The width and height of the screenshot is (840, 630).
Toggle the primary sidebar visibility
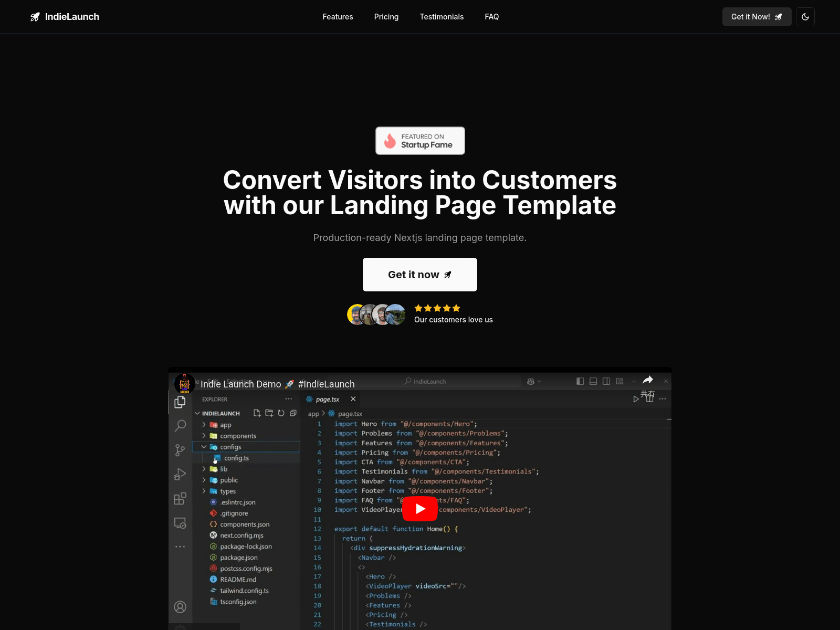pos(580,381)
